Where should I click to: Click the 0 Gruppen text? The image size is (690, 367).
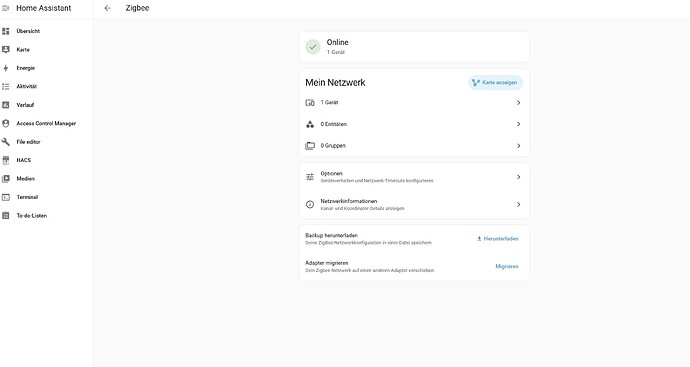[333, 146]
